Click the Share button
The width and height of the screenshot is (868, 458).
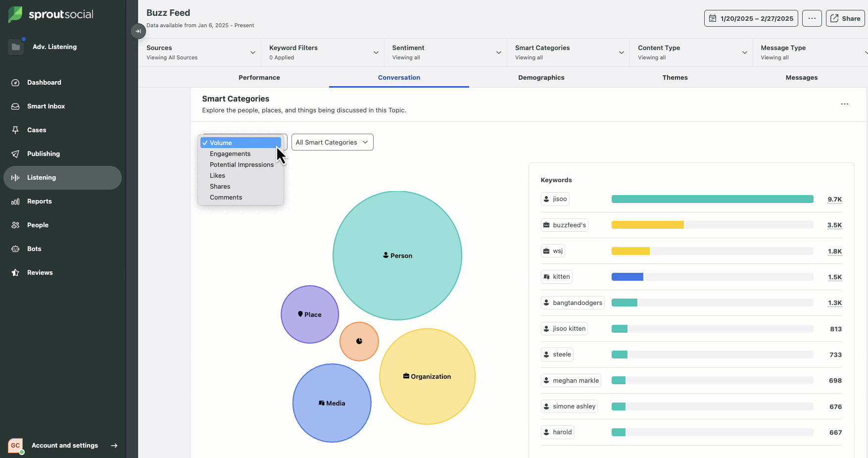(x=845, y=18)
